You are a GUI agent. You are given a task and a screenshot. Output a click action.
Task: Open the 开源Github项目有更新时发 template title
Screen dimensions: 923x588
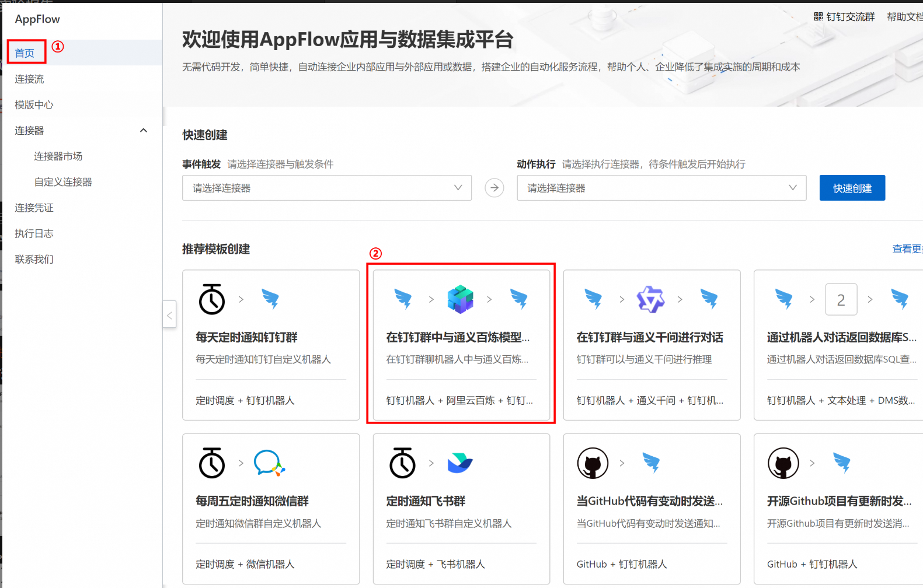[x=840, y=501]
